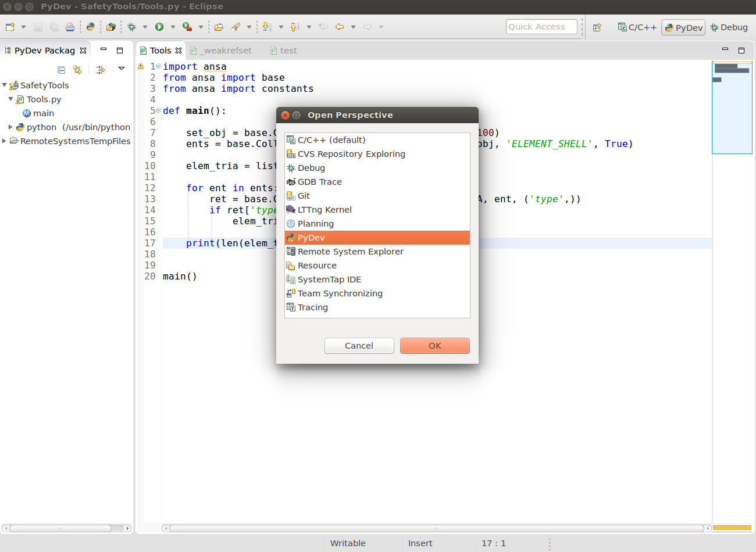Open the dropdown arrow next to Run
Screen dimensions: 756x552
coord(173,27)
